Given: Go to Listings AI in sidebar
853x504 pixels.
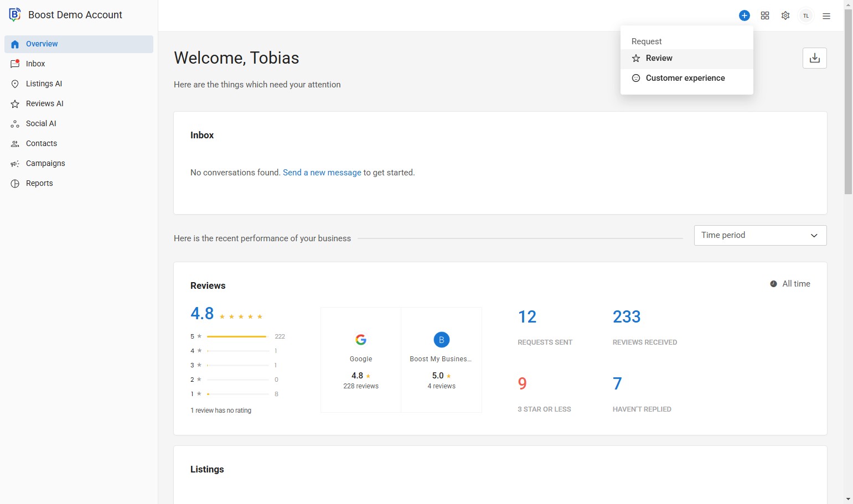Looking at the screenshot, I should (x=44, y=84).
